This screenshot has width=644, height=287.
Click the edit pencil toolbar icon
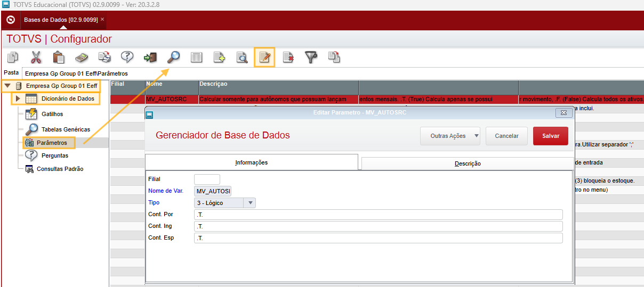[x=264, y=57]
